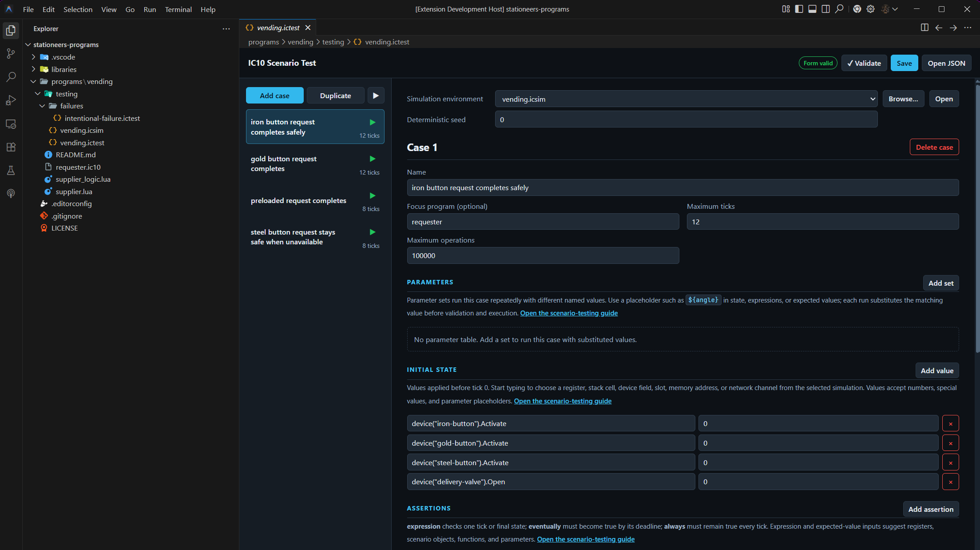Expand the libraries folder
The width and height of the screenshot is (980, 550).
click(x=33, y=69)
